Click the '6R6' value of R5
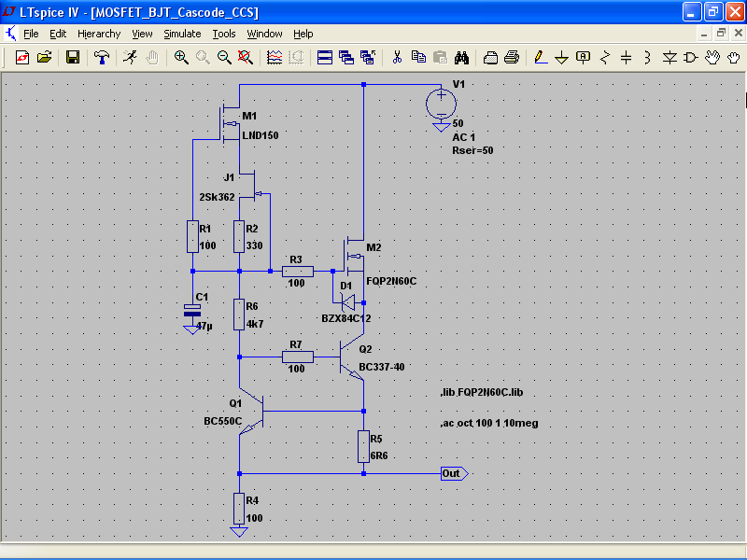 pos(379,455)
